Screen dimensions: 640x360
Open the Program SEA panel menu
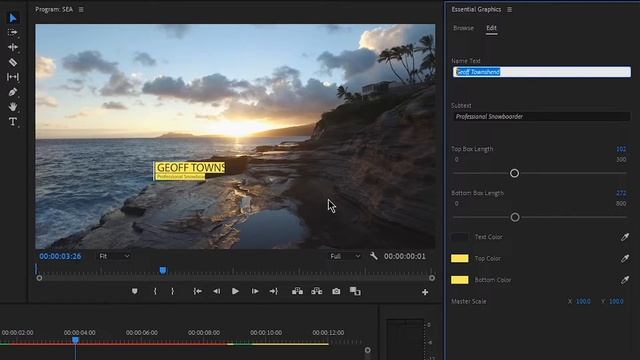(x=81, y=9)
